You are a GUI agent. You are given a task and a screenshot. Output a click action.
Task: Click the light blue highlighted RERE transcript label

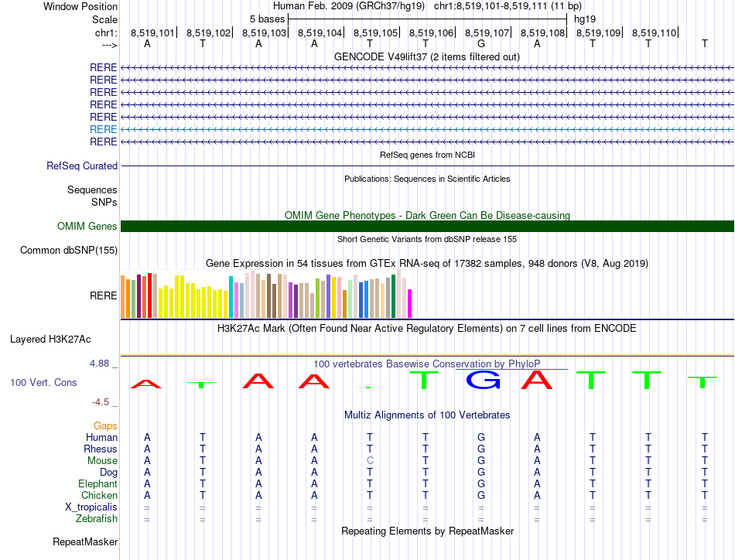click(x=103, y=129)
